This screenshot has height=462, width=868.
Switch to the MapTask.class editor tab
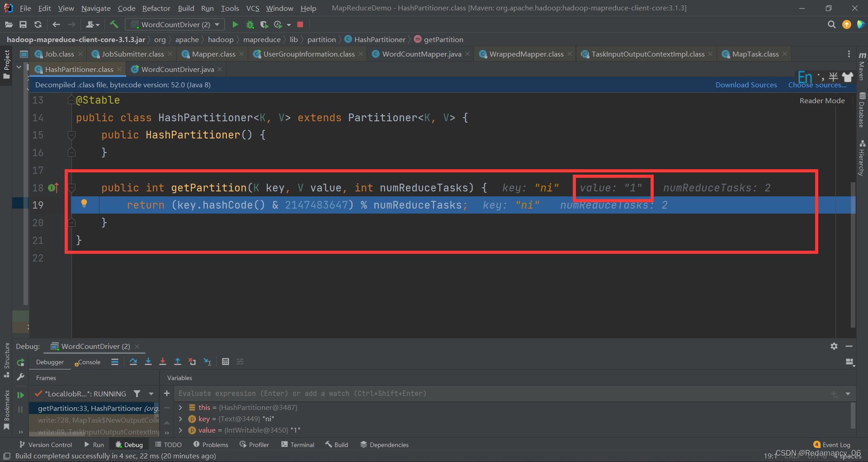point(755,54)
